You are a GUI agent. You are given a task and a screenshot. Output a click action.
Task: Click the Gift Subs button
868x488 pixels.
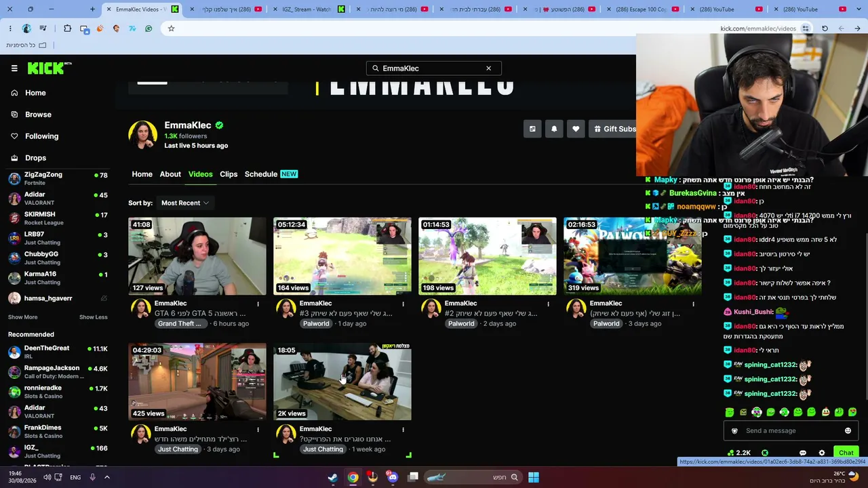point(613,129)
